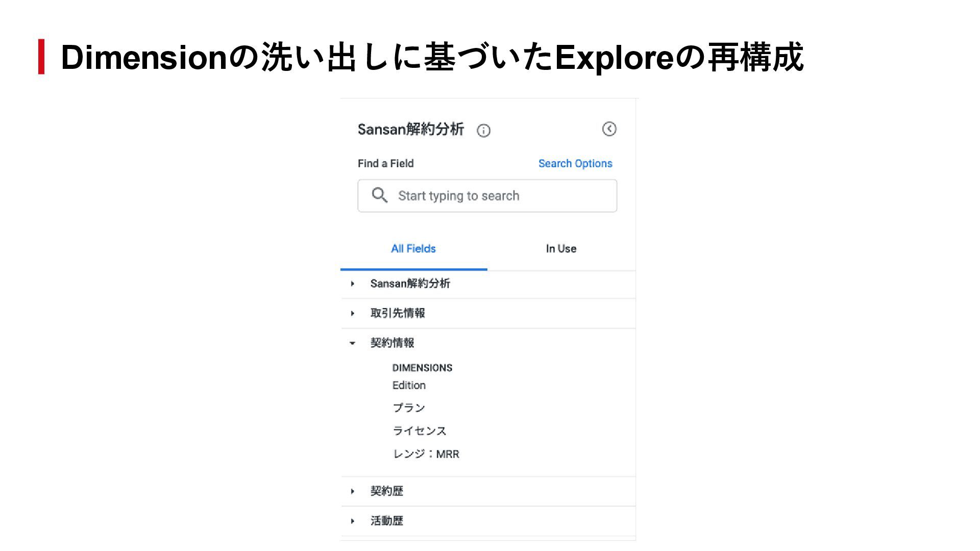980x551 pixels.
Task: Click the magnifier search icon
Action: (x=379, y=195)
